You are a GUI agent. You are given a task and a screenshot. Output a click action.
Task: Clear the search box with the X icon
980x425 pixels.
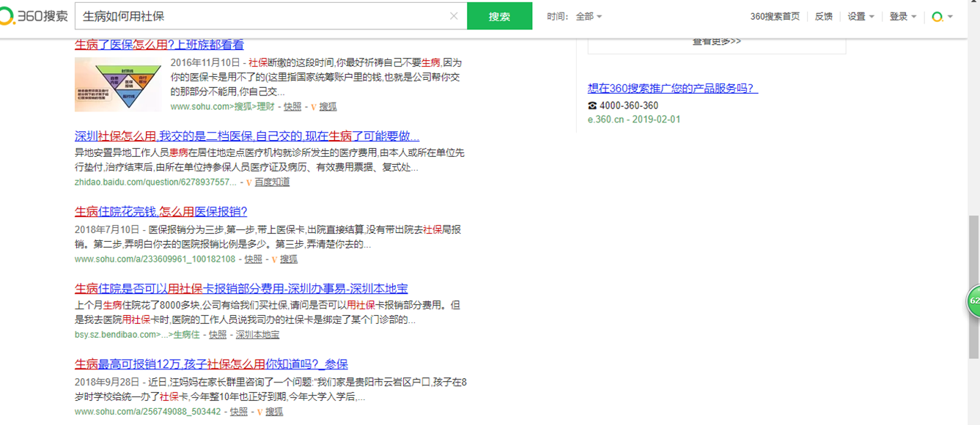click(454, 16)
